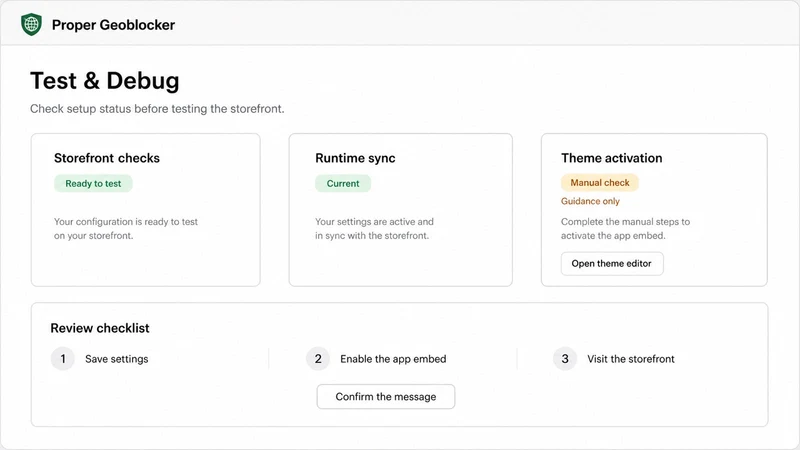This screenshot has height=450, width=800.
Task: Click the Enable the app embed step
Action: 393,359
